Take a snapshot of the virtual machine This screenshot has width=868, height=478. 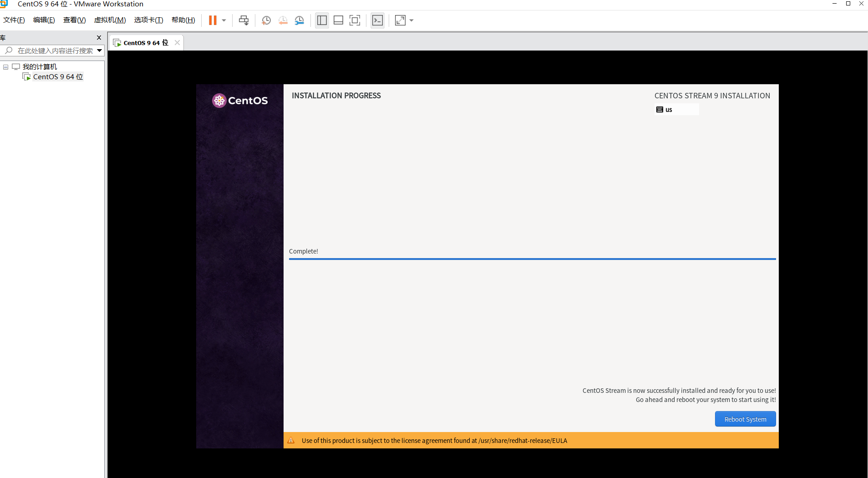[266, 20]
